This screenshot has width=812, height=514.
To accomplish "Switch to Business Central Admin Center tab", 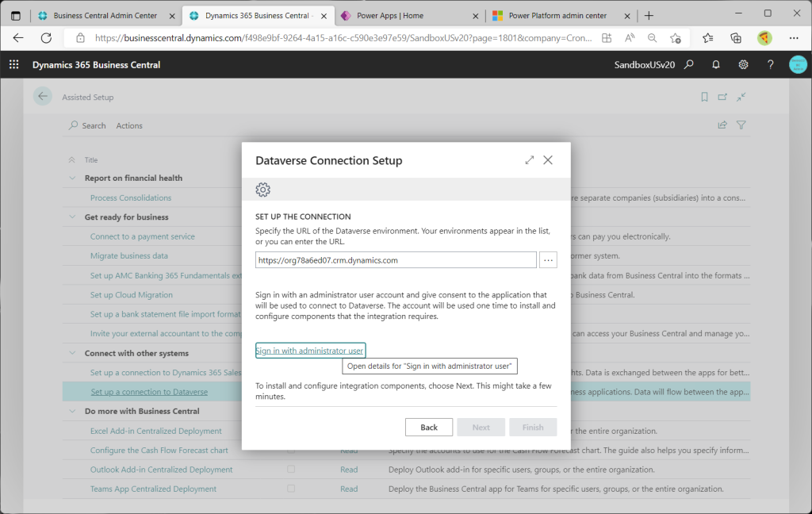I will [x=105, y=16].
